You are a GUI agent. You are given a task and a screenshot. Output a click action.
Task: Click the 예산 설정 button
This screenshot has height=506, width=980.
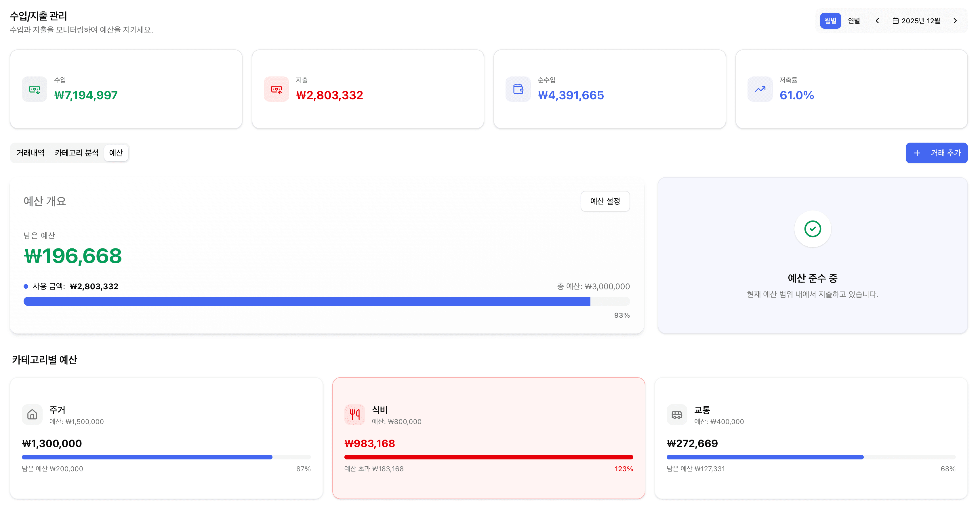point(605,201)
